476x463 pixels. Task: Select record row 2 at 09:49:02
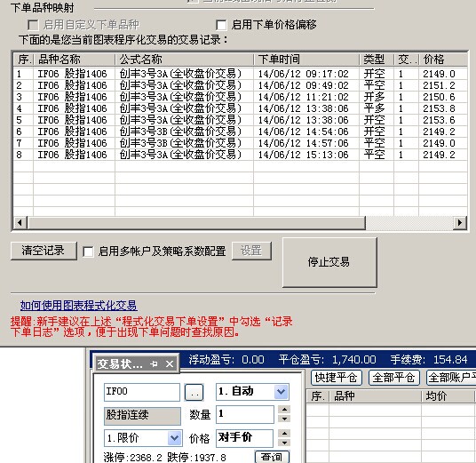[x=240, y=85]
